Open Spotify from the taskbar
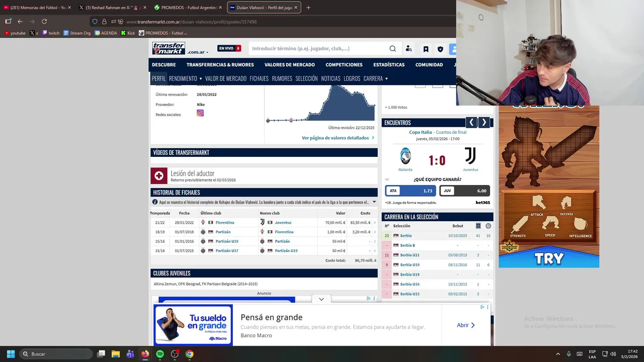 (160, 354)
